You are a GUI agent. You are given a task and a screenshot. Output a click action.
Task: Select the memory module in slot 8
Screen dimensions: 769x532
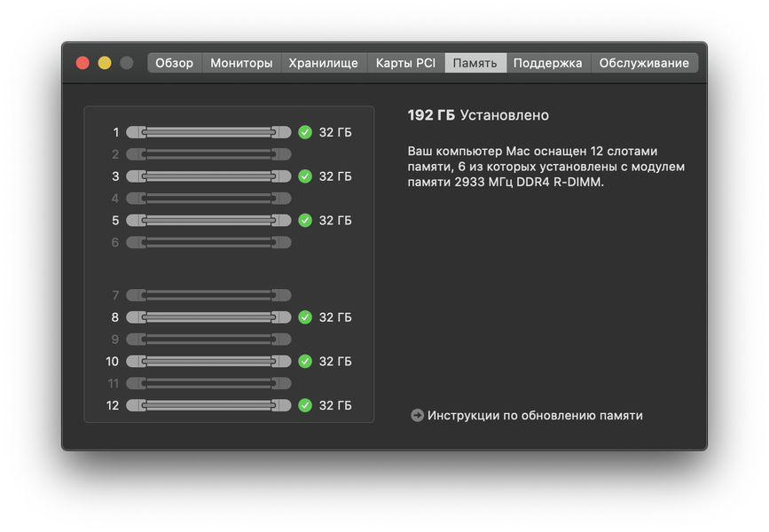208,317
